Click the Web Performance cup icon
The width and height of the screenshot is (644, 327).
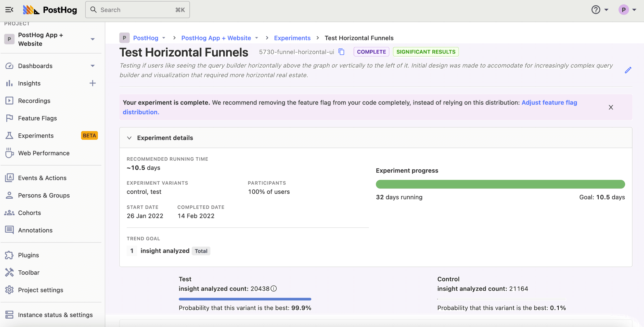pyautogui.click(x=9, y=153)
